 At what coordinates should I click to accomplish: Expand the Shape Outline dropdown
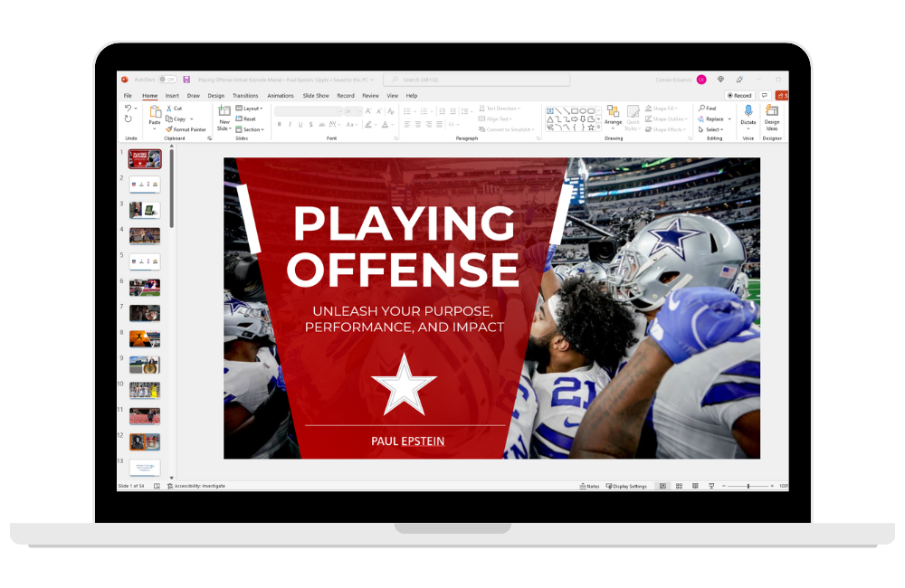[x=667, y=119]
